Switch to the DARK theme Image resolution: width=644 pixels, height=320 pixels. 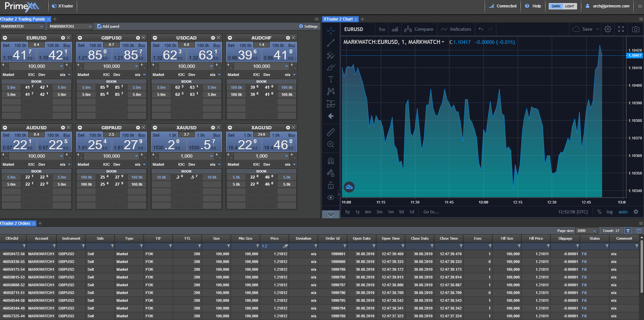coord(556,6)
